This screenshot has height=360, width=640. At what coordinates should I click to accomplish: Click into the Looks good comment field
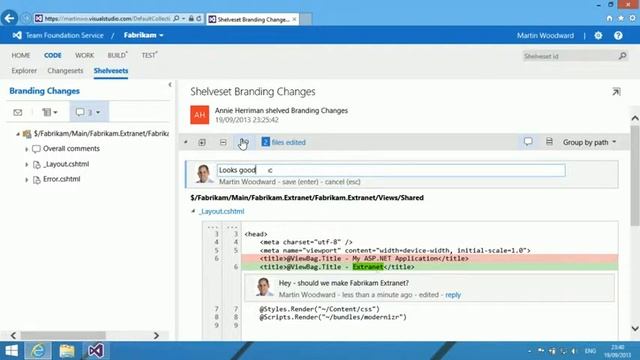point(391,170)
